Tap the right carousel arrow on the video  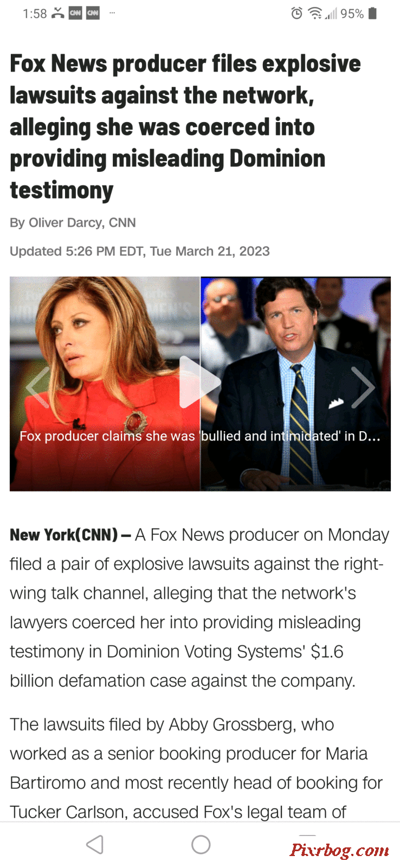coord(363,387)
